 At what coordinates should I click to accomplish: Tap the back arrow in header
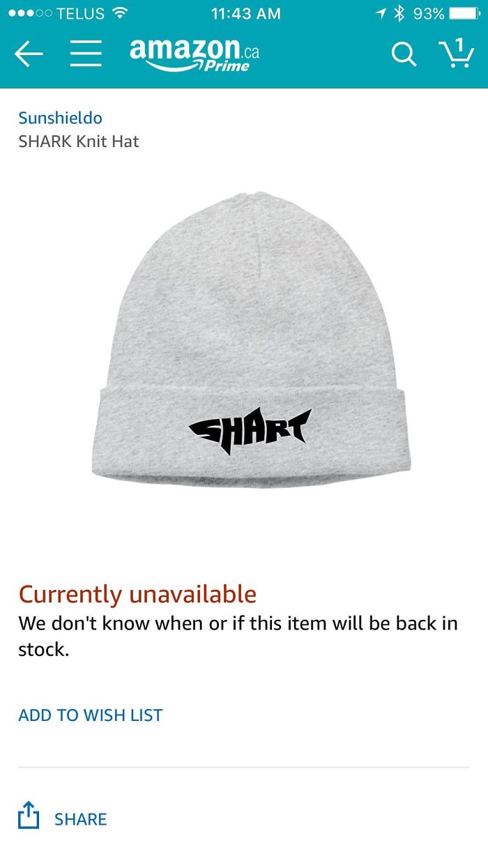(29, 54)
